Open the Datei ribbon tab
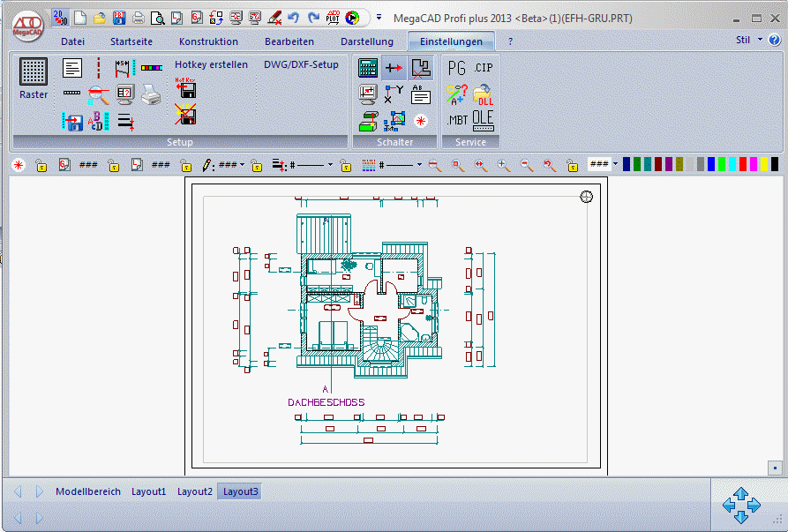The image size is (788, 532). pos(73,41)
